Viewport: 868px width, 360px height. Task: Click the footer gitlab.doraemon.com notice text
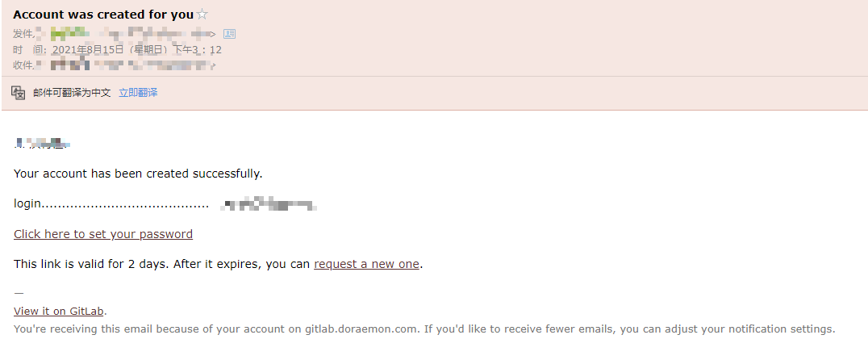click(424, 329)
